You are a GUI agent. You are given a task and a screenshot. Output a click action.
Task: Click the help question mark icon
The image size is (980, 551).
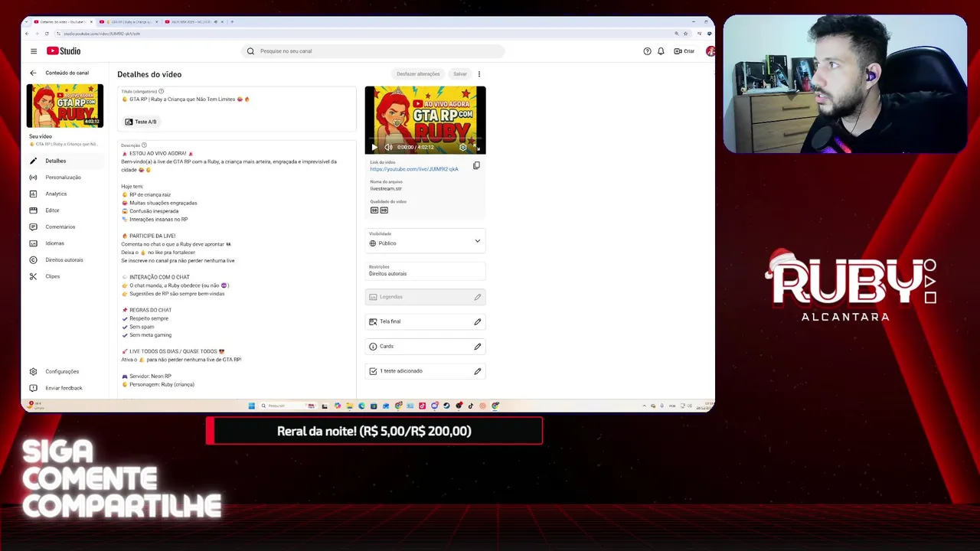pyautogui.click(x=647, y=51)
